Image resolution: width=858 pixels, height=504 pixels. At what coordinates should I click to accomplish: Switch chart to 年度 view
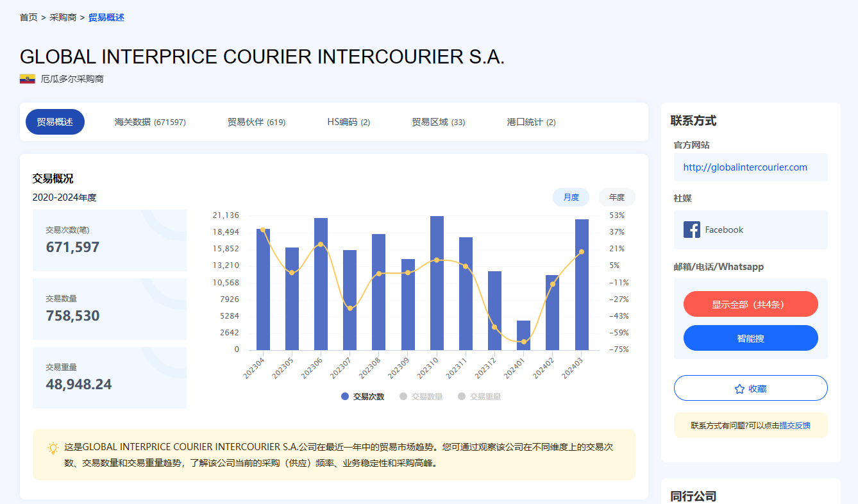coord(617,197)
